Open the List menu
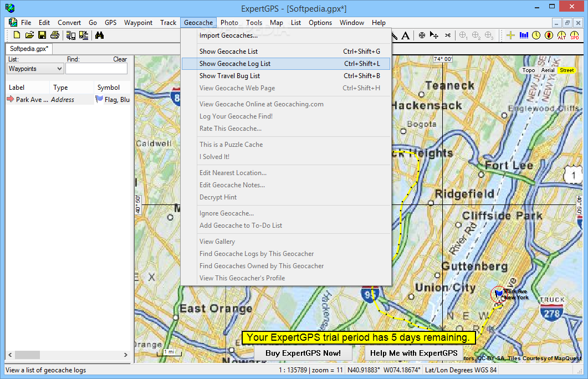Image resolution: width=588 pixels, height=379 pixels. (x=296, y=23)
